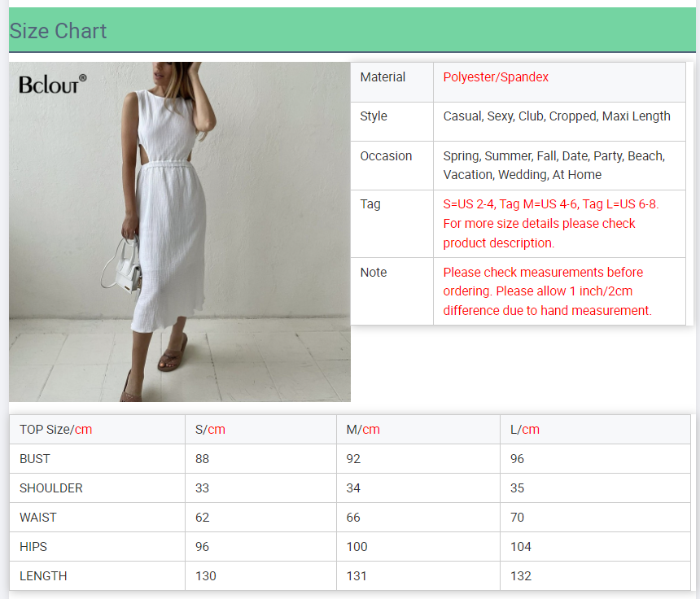Click the M/cm column header
The height and width of the screenshot is (599, 700).
[x=363, y=430]
